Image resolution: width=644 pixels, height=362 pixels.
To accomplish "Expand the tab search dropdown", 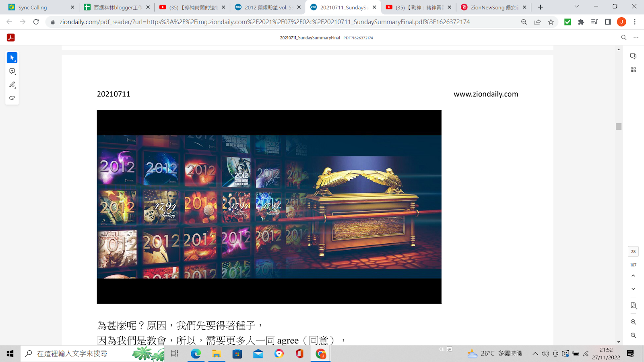I will point(576,6).
